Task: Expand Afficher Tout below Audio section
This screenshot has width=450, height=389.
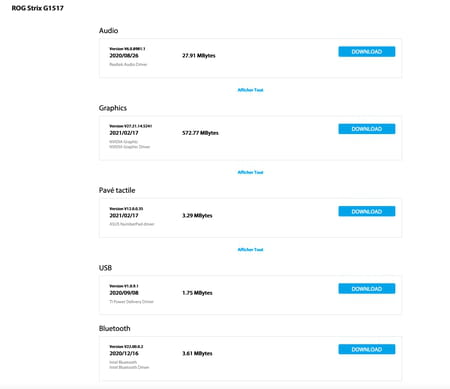Action: 250,90
